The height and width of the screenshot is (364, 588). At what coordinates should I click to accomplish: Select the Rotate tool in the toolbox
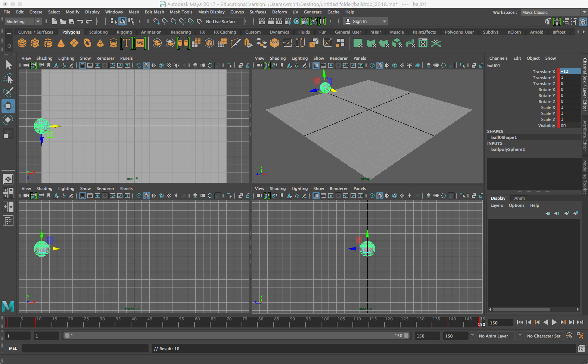click(x=8, y=120)
